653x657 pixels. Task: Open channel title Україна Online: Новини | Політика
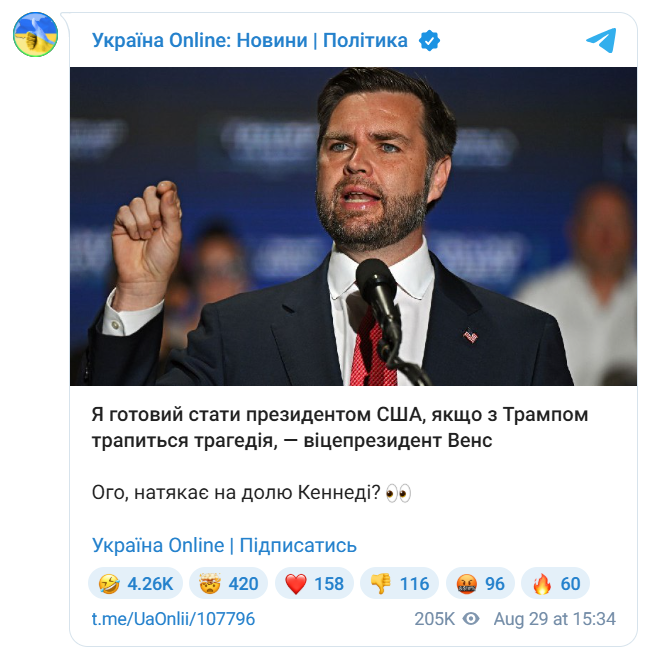click(250, 40)
